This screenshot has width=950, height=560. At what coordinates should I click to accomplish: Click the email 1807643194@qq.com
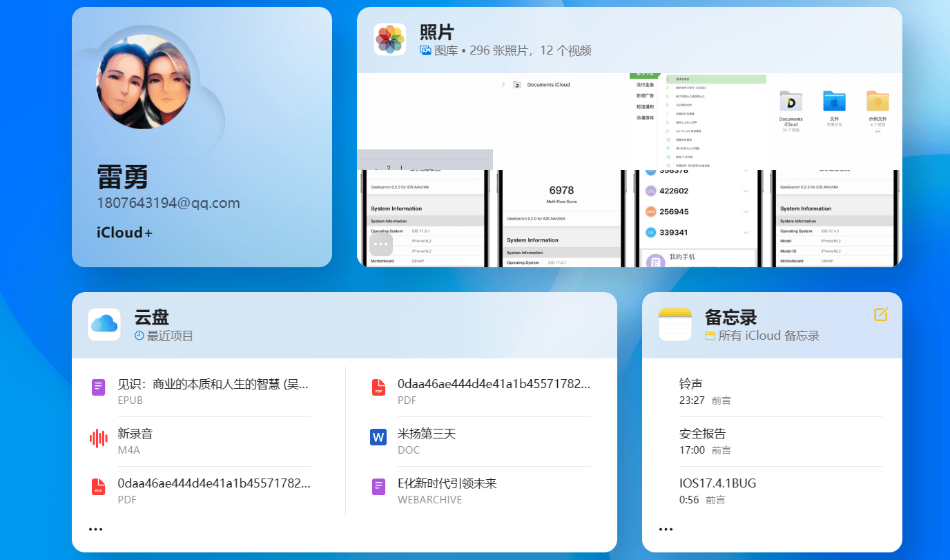coord(168,203)
